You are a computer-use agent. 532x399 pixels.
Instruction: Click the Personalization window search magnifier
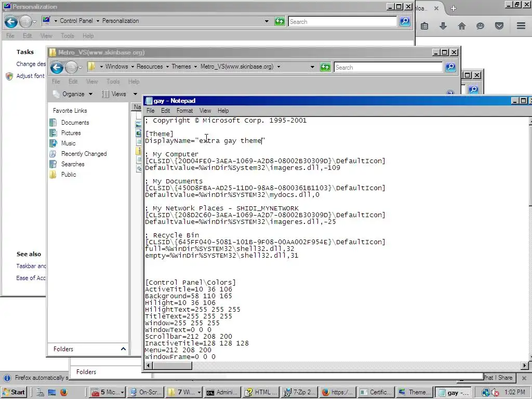coord(405,21)
